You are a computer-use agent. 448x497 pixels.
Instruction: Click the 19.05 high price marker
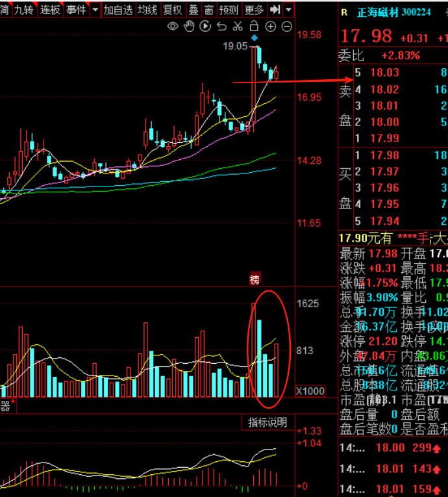(235, 46)
